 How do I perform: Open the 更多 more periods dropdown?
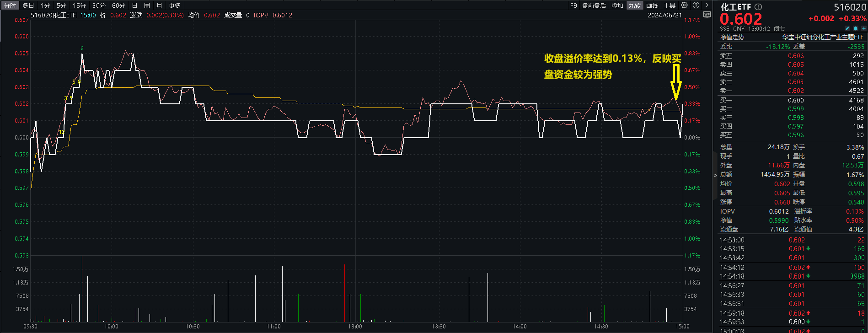pyautogui.click(x=175, y=5)
